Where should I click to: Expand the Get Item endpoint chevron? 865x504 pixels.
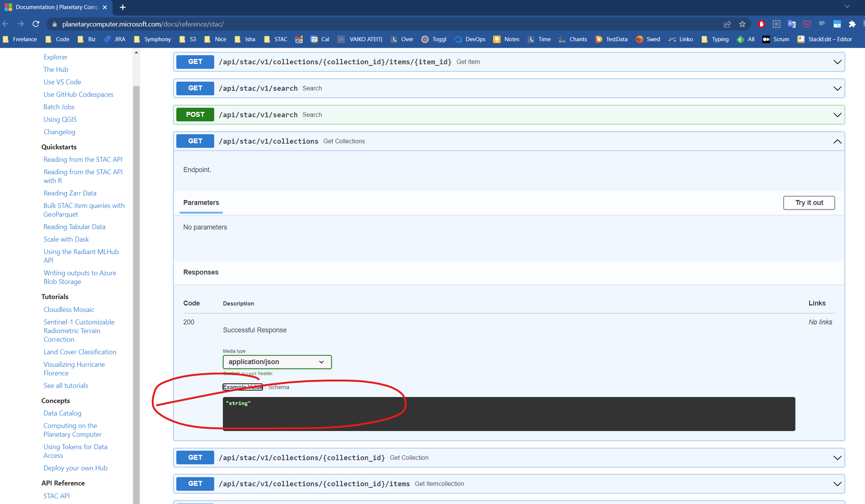coord(837,62)
